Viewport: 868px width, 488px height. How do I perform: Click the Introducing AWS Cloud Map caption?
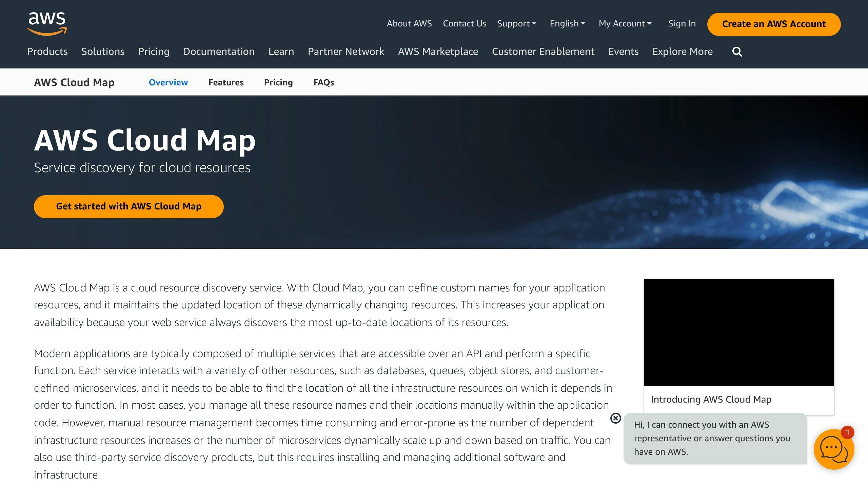pyautogui.click(x=711, y=400)
